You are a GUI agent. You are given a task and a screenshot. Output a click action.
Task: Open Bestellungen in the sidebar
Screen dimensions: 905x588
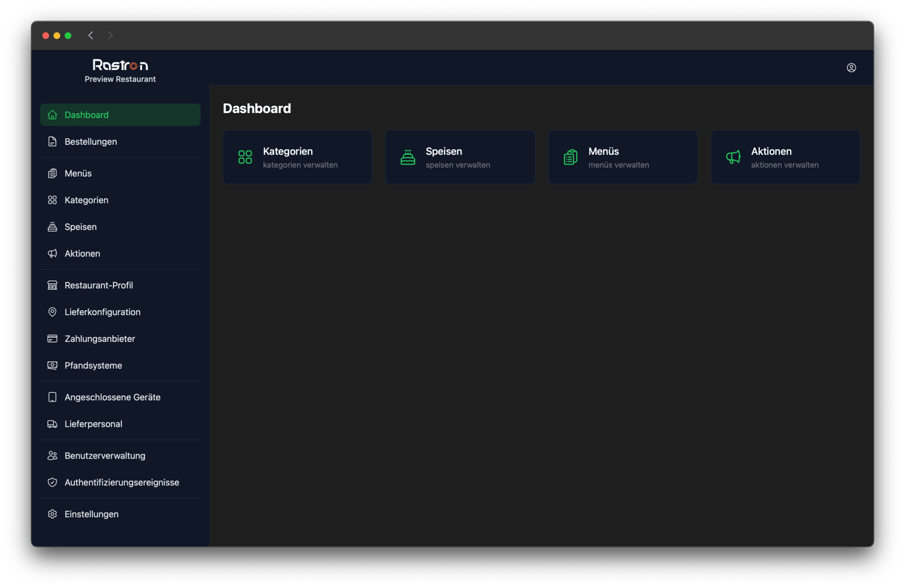pyautogui.click(x=90, y=141)
